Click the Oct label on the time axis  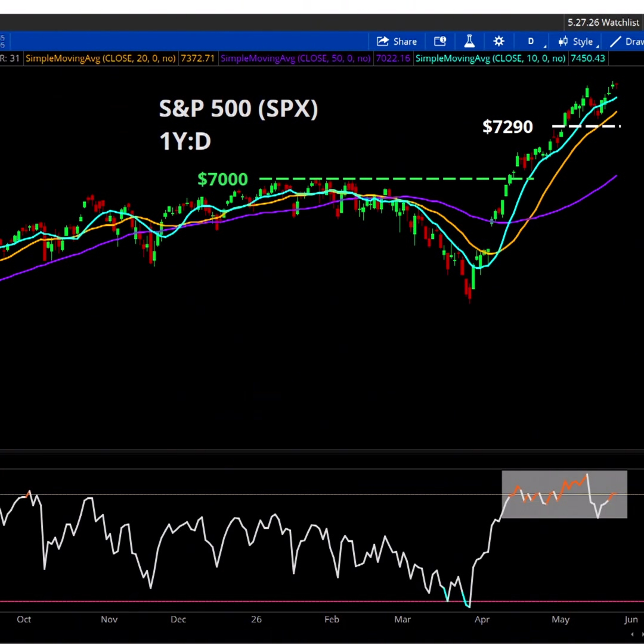(x=24, y=619)
